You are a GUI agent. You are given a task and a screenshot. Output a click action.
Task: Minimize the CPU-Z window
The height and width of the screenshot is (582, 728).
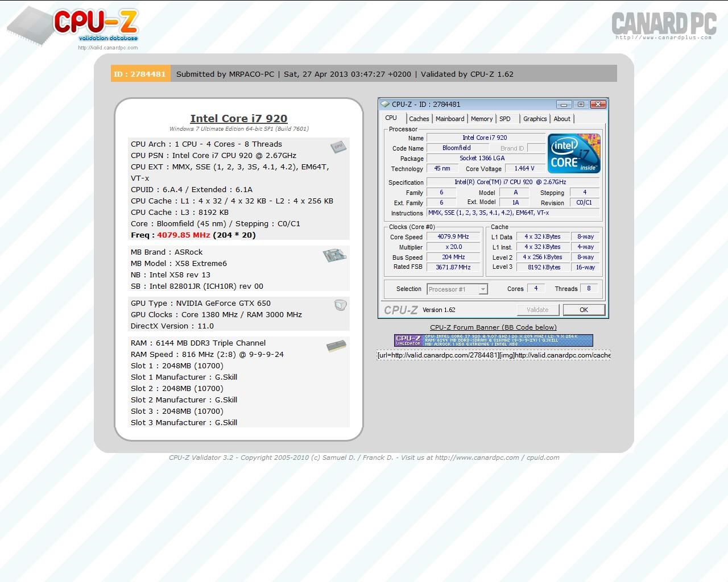click(x=564, y=105)
